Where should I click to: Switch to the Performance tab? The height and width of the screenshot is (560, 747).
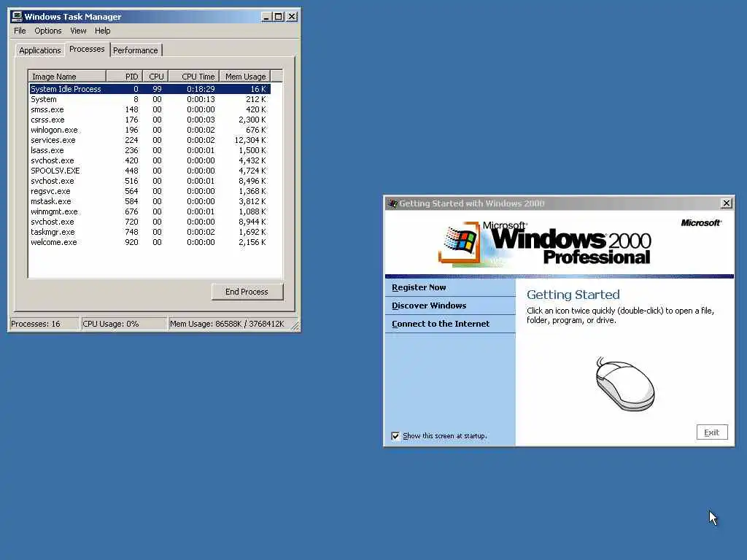[135, 50]
